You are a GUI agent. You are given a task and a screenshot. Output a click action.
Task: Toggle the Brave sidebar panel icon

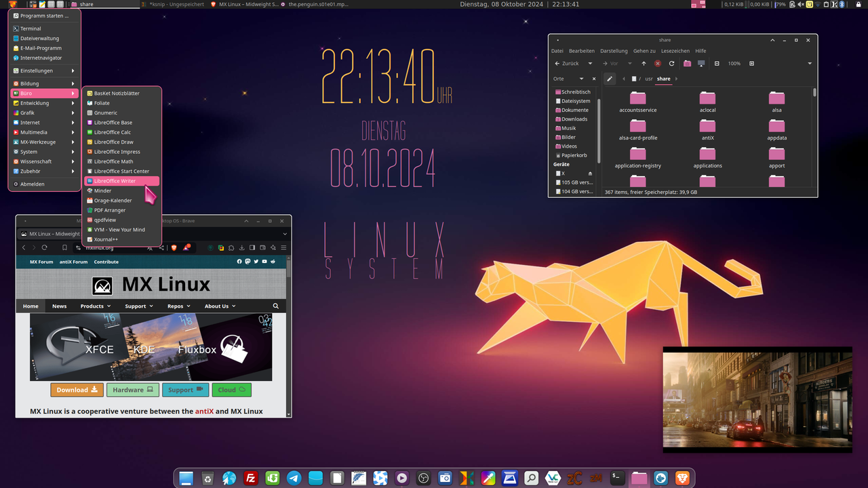point(252,247)
